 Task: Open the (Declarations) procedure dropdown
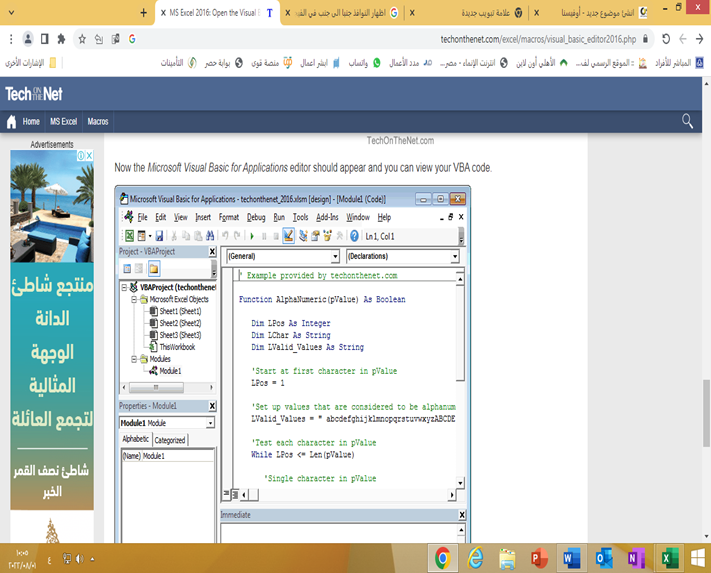click(x=455, y=257)
